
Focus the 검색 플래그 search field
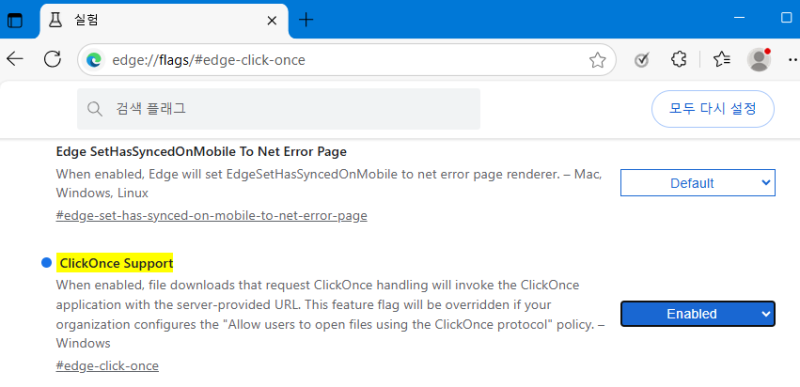click(x=279, y=109)
